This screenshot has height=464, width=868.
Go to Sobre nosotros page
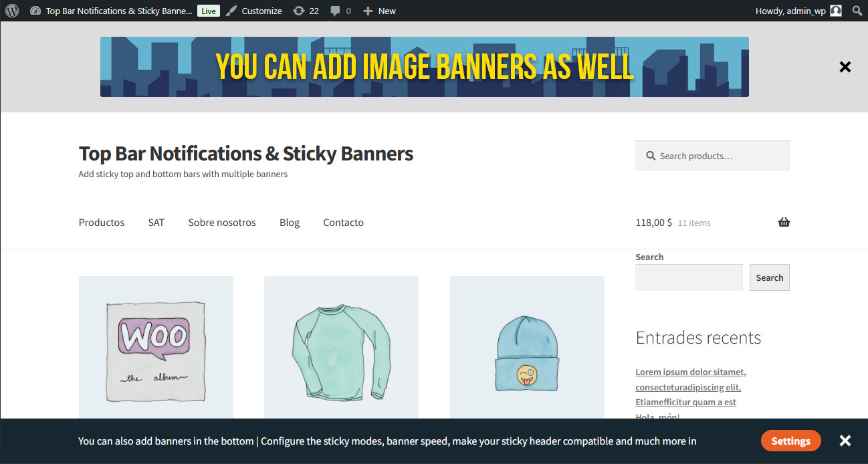point(222,223)
